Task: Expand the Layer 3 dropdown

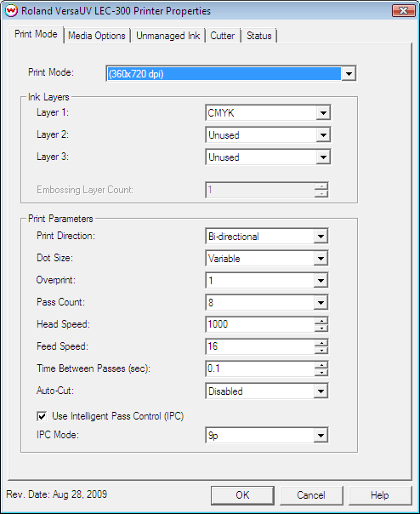Action: [x=268, y=157]
